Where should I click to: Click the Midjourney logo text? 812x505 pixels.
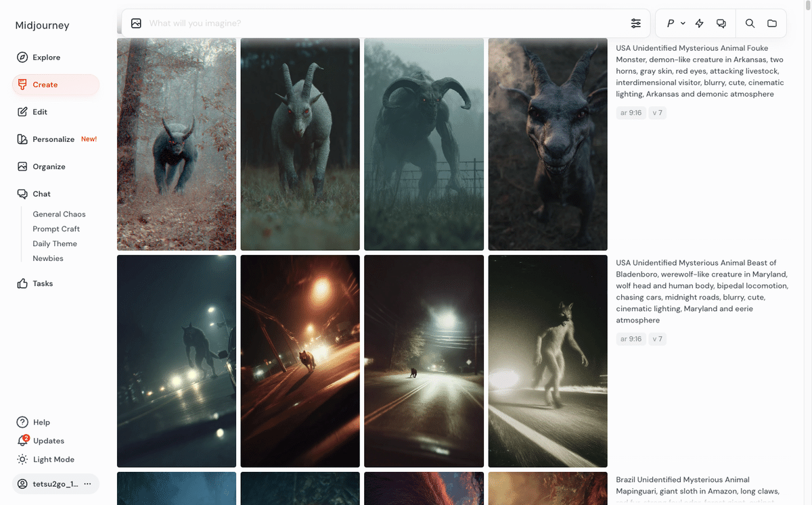coord(42,26)
